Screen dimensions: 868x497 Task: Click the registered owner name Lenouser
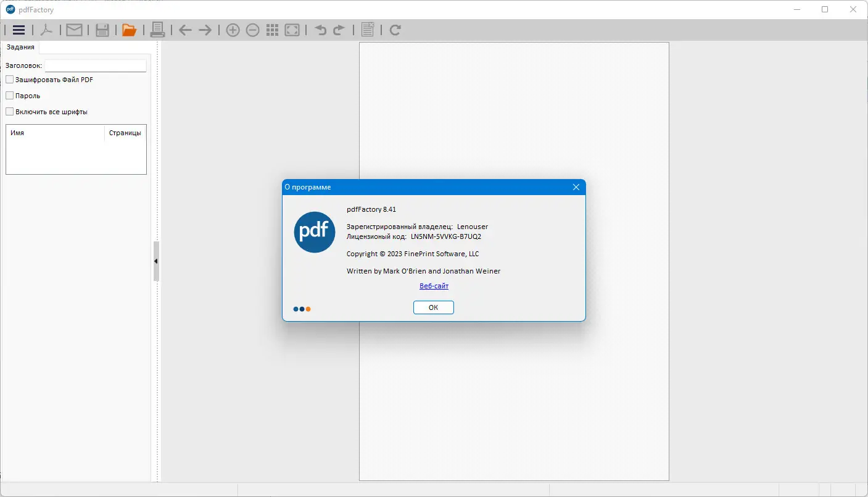pyautogui.click(x=473, y=227)
